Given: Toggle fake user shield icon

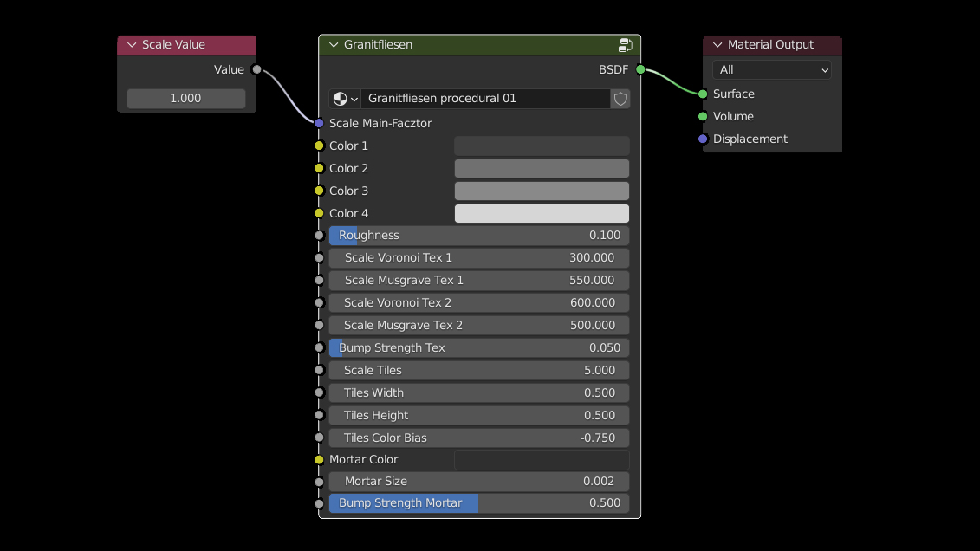Looking at the screenshot, I should click(x=620, y=99).
